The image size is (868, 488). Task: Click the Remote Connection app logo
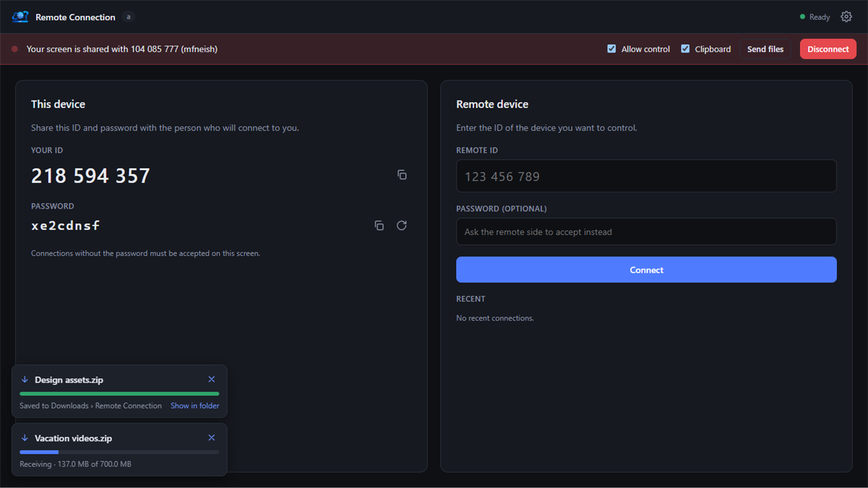(x=20, y=17)
